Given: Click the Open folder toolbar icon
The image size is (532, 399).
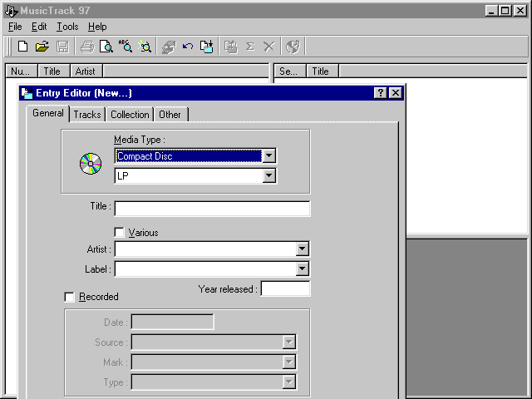Looking at the screenshot, I should coord(42,47).
